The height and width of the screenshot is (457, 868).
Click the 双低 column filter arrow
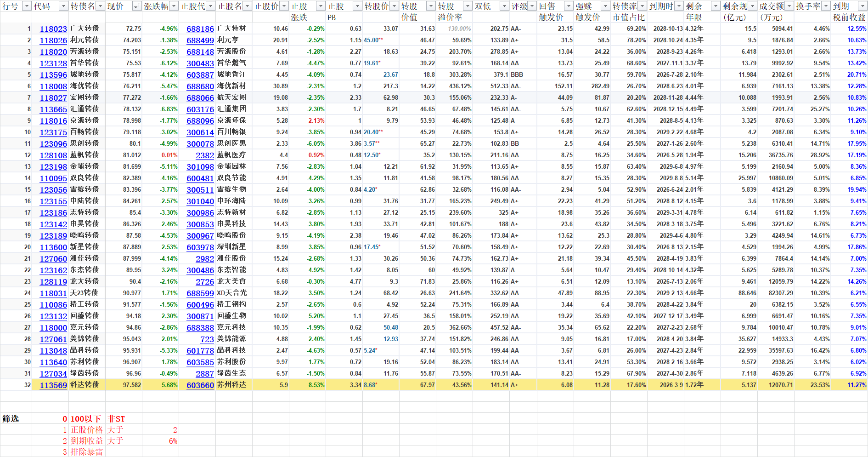click(x=504, y=6)
